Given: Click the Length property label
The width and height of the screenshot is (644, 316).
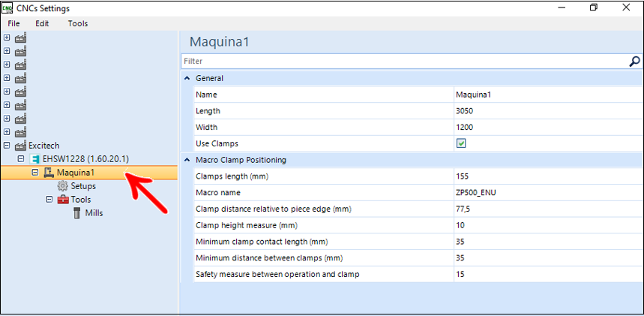Looking at the screenshot, I should [208, 111].
